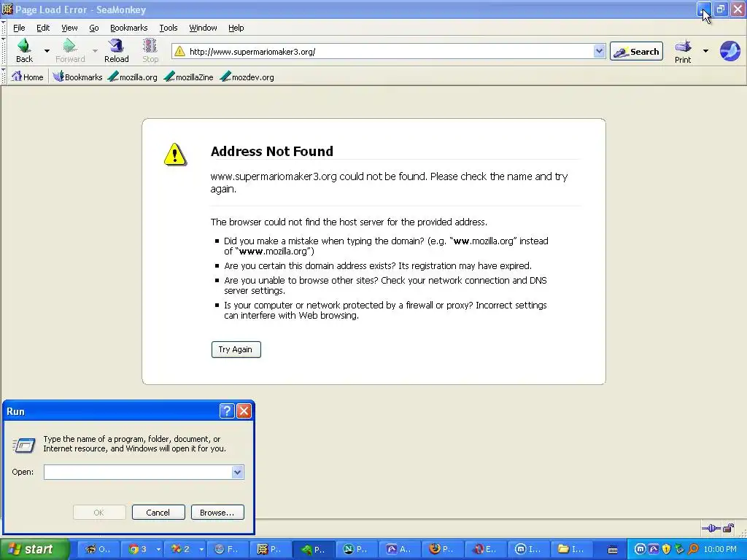Switch to Netscape taskbar item
Viewport: 747px width, 560px height.
click(x=355, y=549)
